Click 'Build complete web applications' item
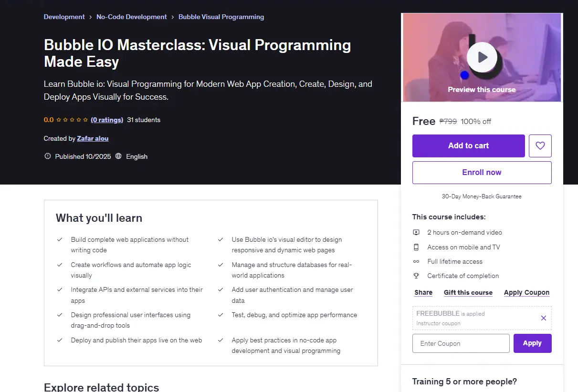This screenshot has height=392, width=578. click(x=130, y=245)
